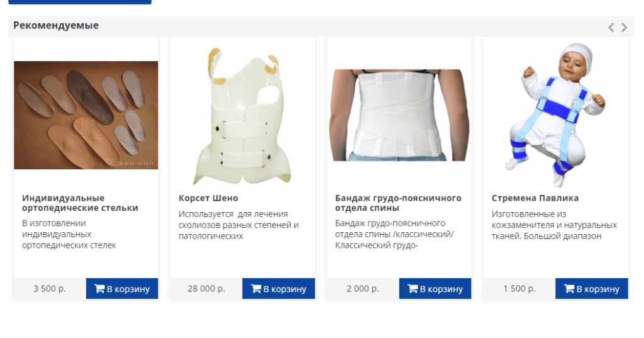The height and width of the screenshot is (338, 644).
Task: Add Корсет Шено to cart
Action: (279, 289)
